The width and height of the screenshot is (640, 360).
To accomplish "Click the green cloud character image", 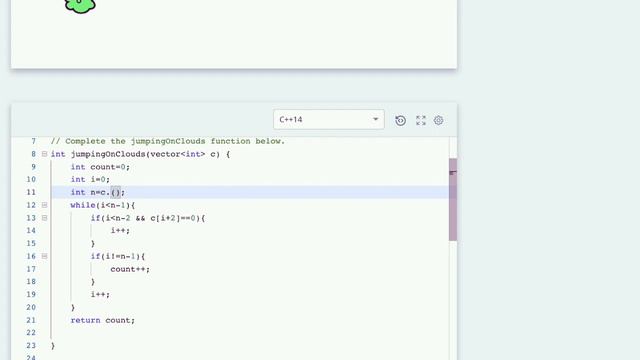I will click(x=80, y=6).
